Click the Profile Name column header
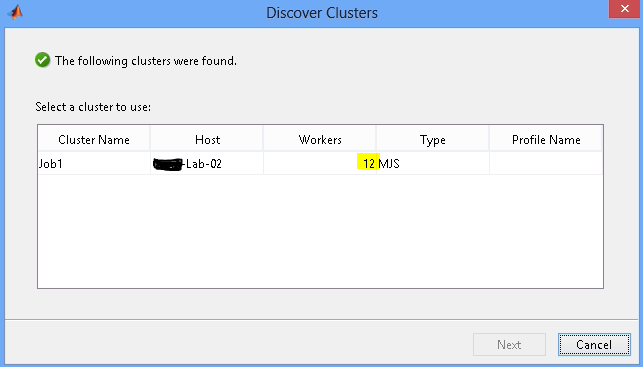The image size is (643, 367). (x=546, y=139)
